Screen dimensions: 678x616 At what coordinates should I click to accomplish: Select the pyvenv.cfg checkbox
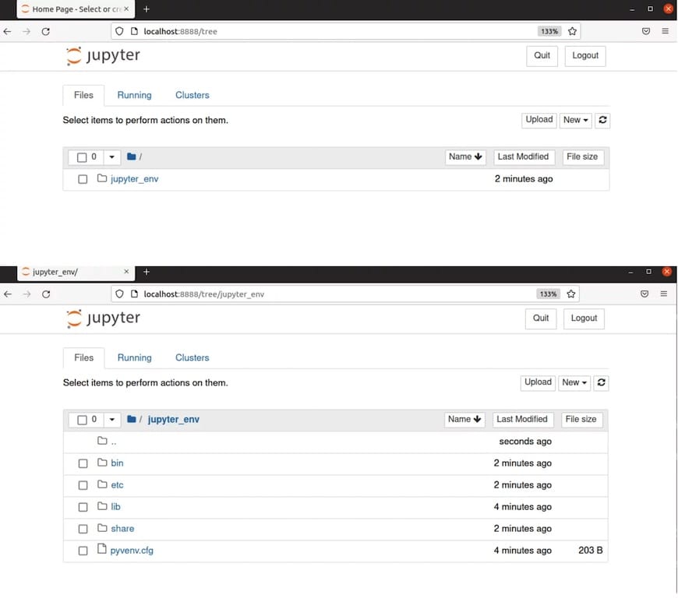(83, 550)
